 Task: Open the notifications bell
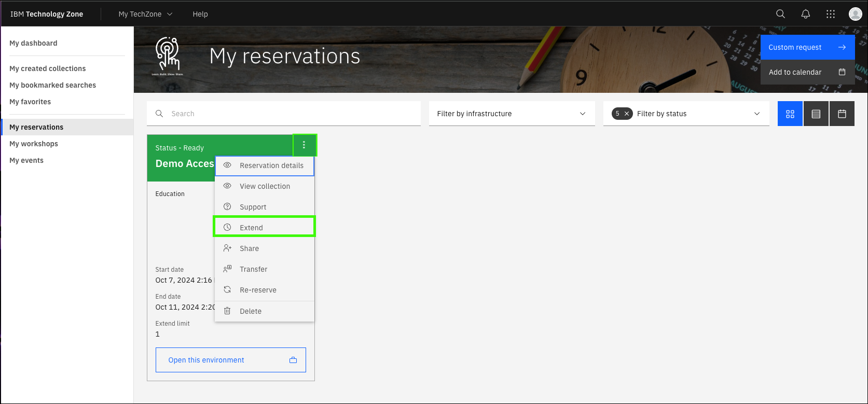pyautogui.click(x=805, y=14)
